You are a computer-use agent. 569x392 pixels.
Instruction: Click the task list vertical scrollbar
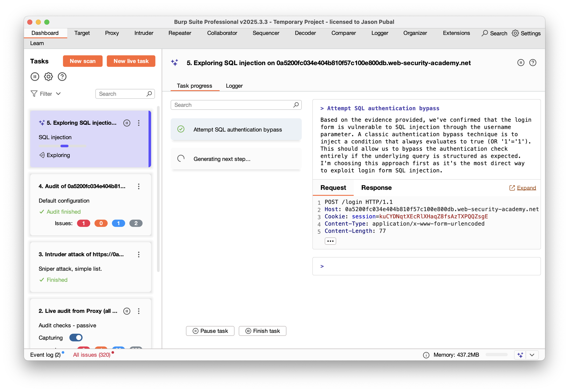tap(158, 189)
